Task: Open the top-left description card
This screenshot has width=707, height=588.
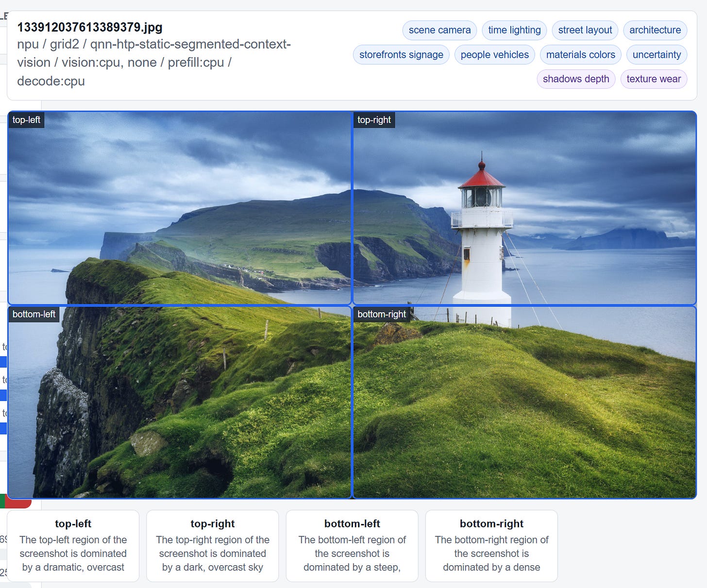Action: [x=73, y=546]
